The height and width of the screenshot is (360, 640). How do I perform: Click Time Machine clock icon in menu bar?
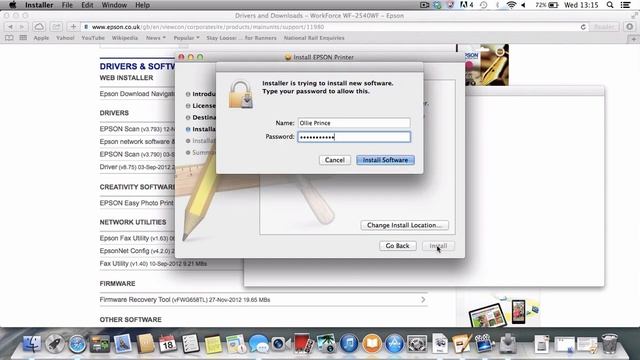coord(483,5)
